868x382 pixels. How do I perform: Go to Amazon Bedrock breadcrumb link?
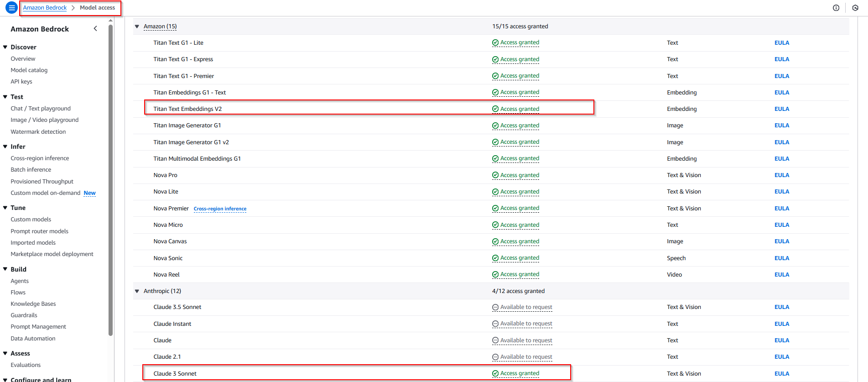pyautogui.click(x=45, y=8)
